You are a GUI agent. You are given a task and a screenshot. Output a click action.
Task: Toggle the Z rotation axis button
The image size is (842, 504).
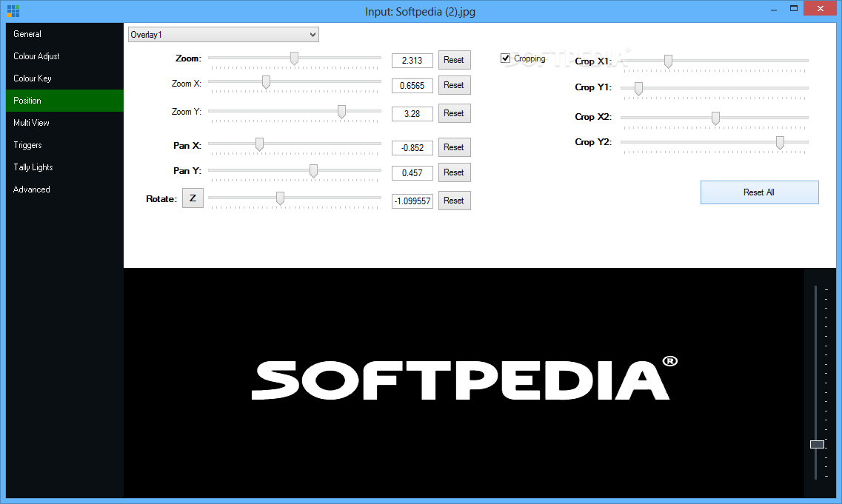point(193,198)
